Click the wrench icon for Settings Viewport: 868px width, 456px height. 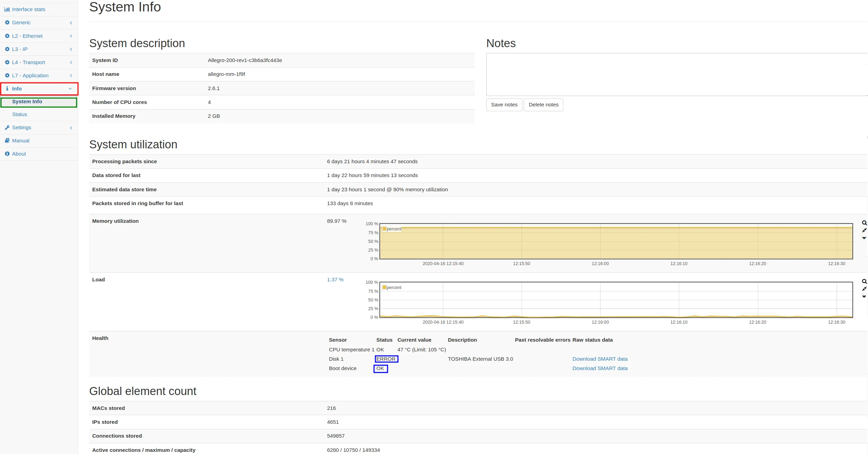pyautogui.click(x=7, y=128)
